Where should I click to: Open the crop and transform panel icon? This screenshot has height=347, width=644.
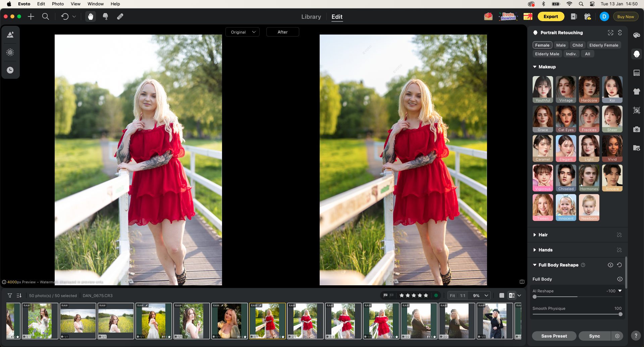636,110
